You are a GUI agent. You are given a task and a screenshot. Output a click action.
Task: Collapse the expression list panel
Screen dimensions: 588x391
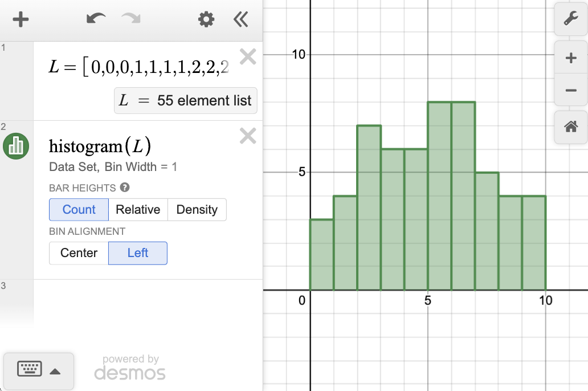(x=241, y=20)
